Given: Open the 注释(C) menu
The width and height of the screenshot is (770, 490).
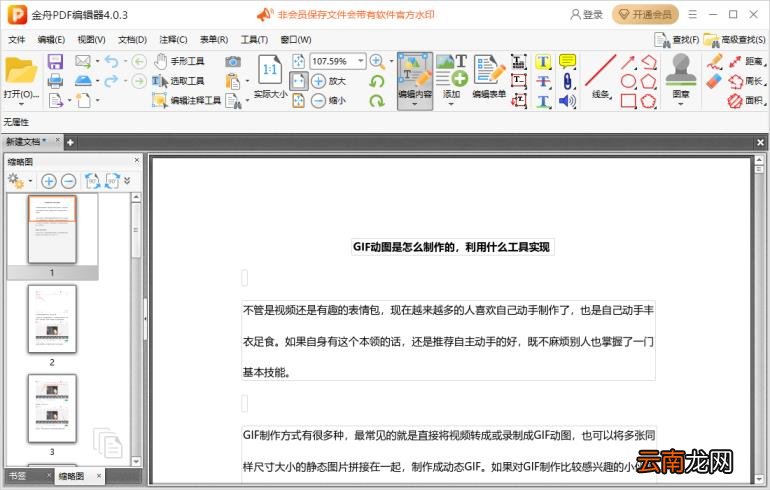Looking at the screenshot, I should (173, 39).
